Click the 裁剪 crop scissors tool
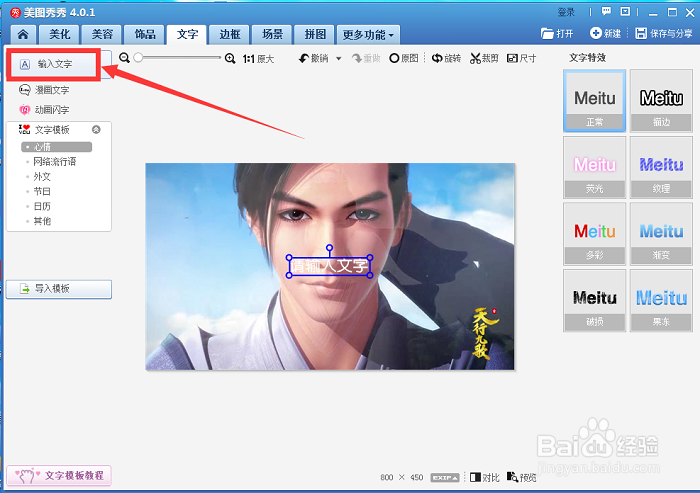This screenshot has height=493, width=700. (x=484, y=58)
